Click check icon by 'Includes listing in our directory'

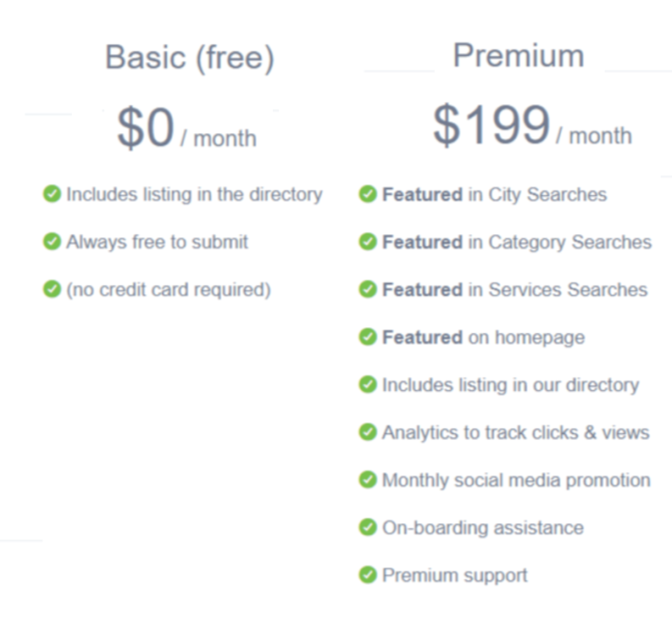click(367, 385)
